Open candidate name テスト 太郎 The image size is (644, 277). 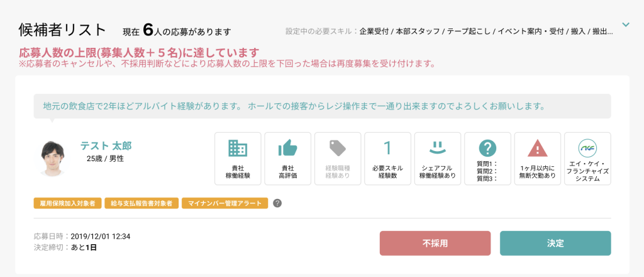coord(106,146)
